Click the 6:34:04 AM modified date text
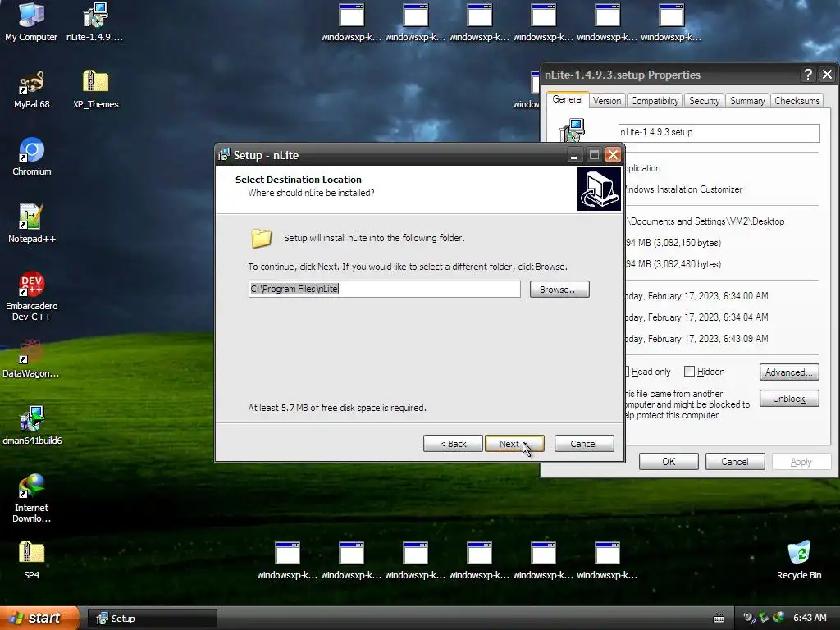840x630 pixels. (x=697, y=317)
